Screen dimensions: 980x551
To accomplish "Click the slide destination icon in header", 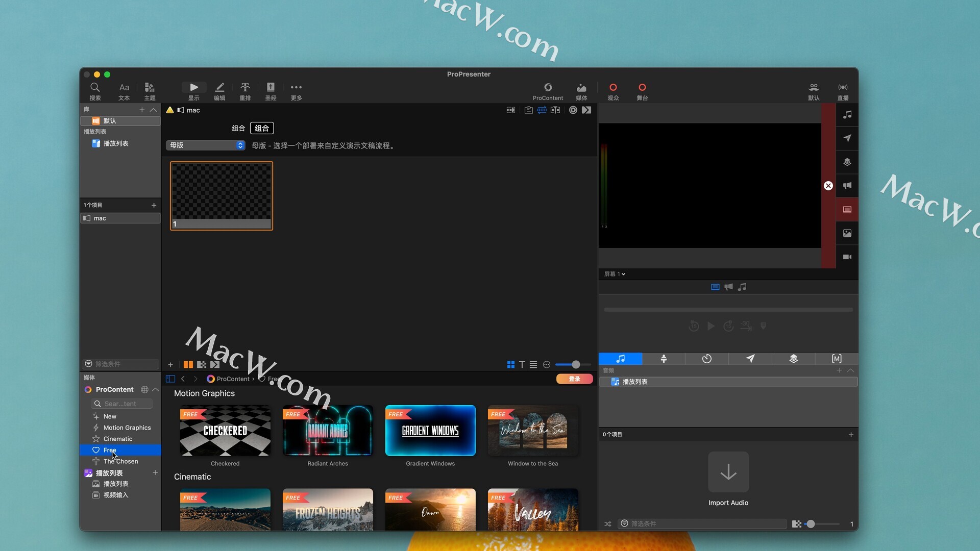I will 510,110.
